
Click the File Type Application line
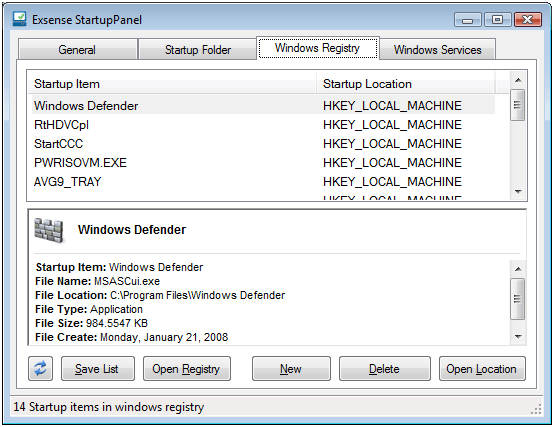(89, 309)
